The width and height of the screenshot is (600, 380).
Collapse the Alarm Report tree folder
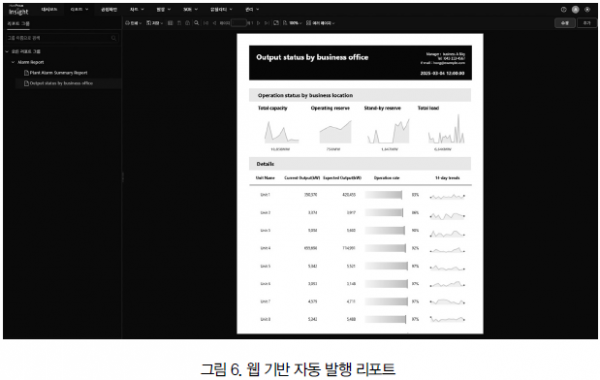coord(13,62)
